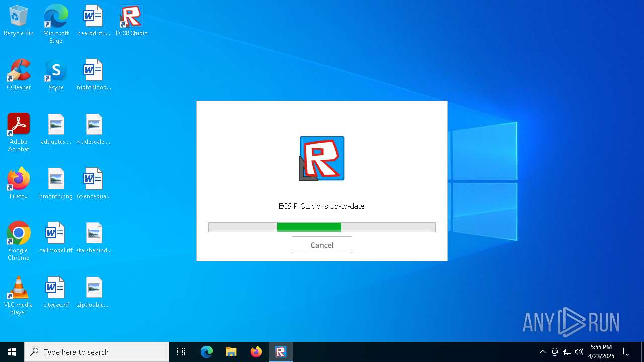
Task: Open the Windows Start menu
Action: pyautogui.click(x=12, y=352)
